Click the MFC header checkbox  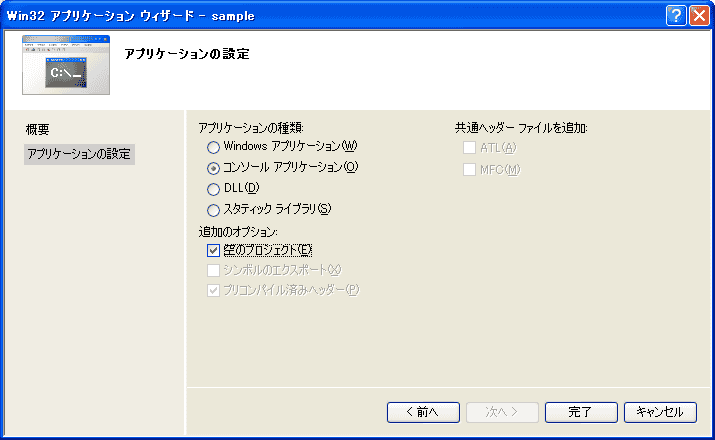(x=469, y=170)
